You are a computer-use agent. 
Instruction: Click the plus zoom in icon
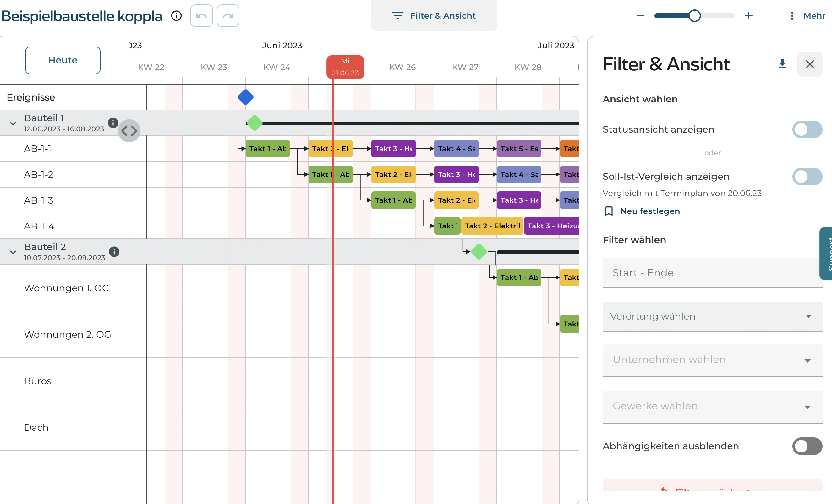tap(749, 16)
